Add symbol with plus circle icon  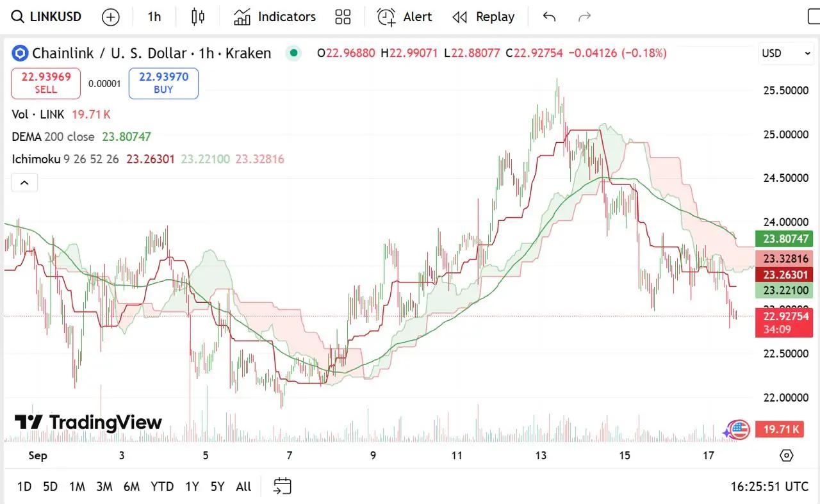[x=111, y=17]
